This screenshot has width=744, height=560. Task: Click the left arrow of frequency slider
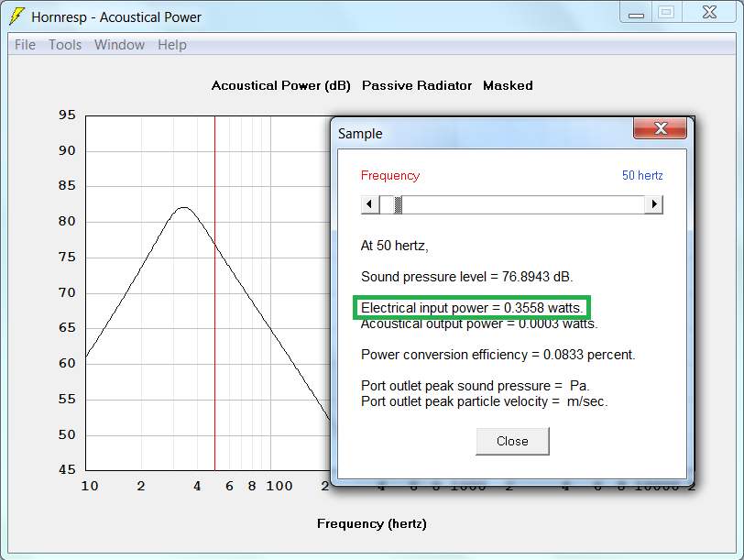point(370,204)
